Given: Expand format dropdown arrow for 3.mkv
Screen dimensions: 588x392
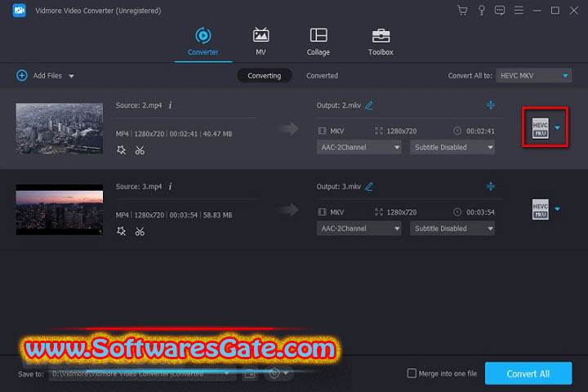Looking at the screenshot, I should [558, 209].
